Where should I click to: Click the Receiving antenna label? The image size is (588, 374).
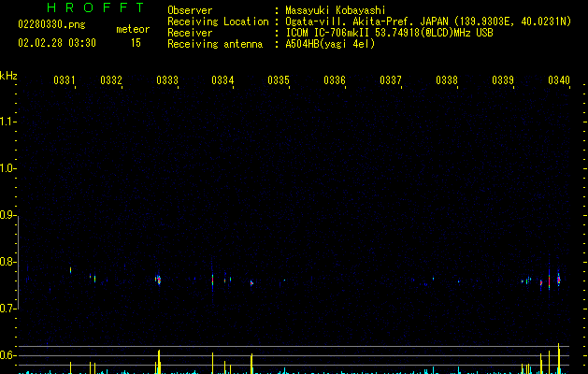point(215,44)
